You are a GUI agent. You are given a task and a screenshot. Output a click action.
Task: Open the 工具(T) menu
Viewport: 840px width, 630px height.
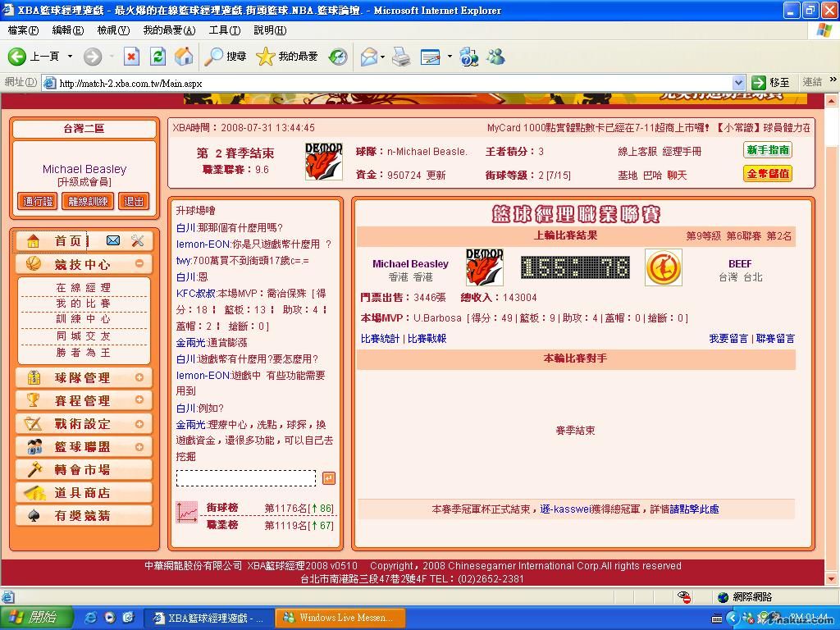click(x=225, y=30)
